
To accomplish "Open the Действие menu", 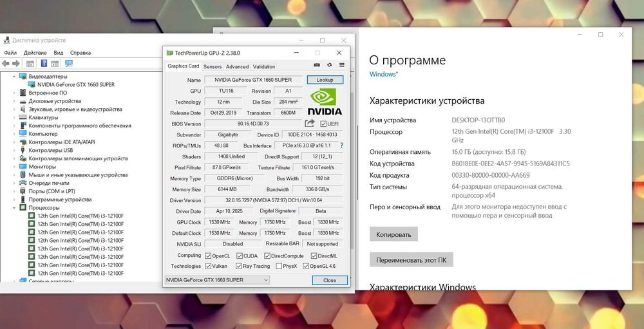I will point(35,53).
